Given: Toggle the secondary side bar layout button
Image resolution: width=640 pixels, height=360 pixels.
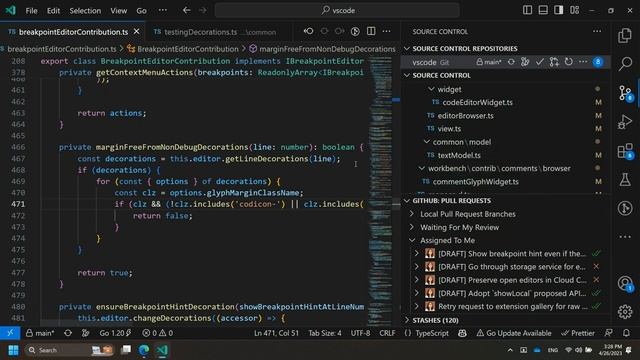Looking at the screenshot, I should point(558,10).
